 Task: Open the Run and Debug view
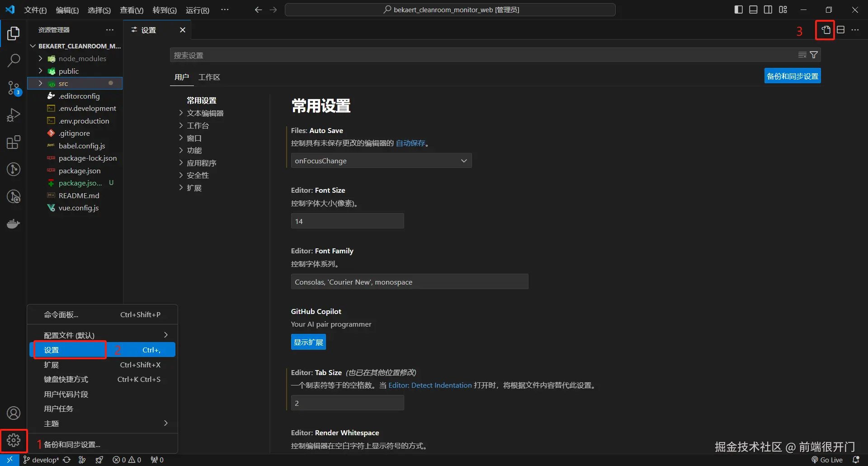coord(14,115)
